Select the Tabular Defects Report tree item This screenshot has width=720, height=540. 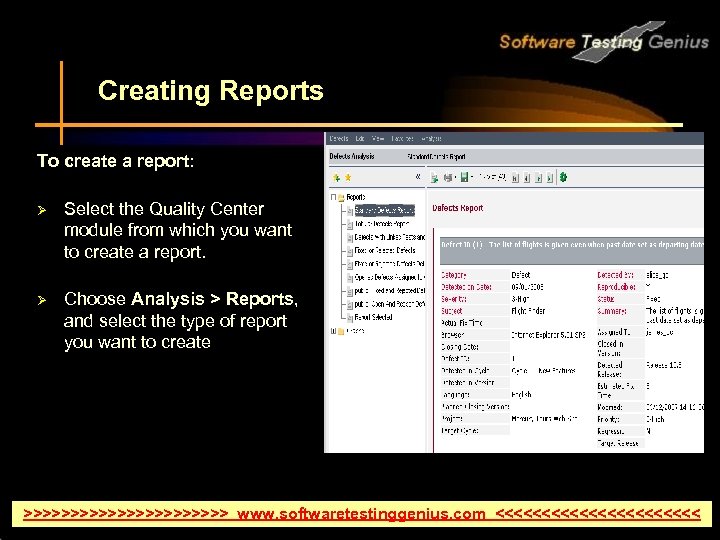click(382, 224)
